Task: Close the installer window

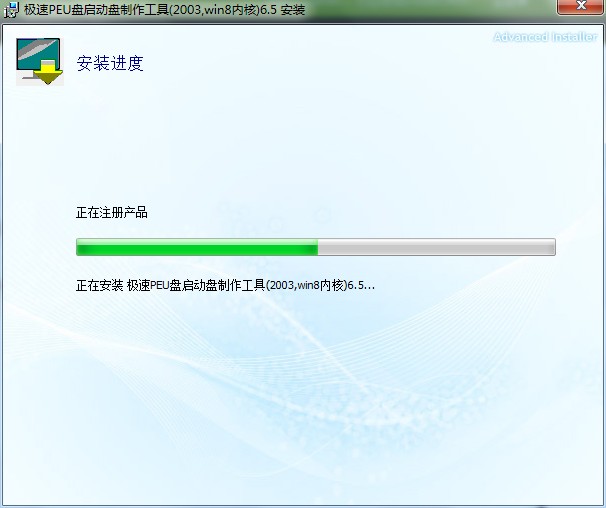Action: tap(580, 6)
